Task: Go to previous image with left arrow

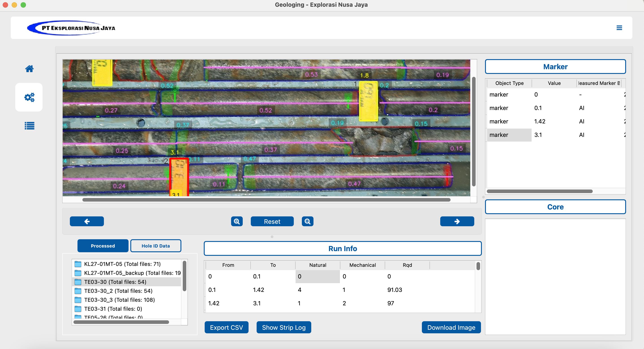Action: click(87, 221)
